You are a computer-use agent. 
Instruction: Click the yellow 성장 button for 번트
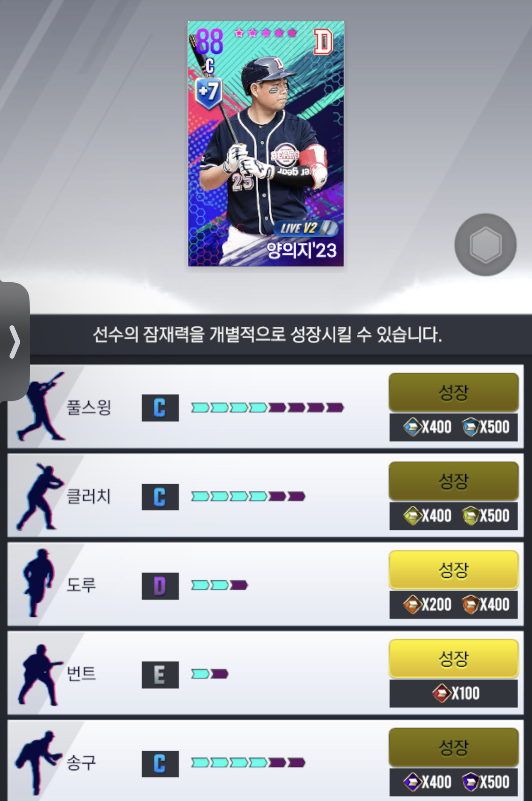[x=454, y=658]
